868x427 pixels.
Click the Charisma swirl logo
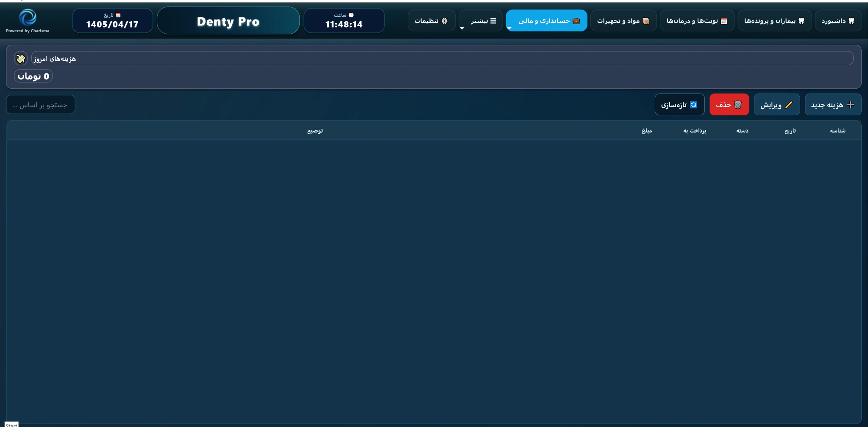click(x=28, y=17)
